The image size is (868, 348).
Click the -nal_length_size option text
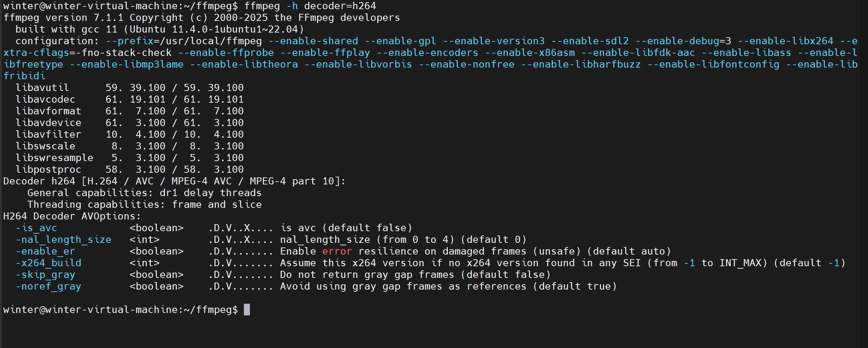click(63, 240)
